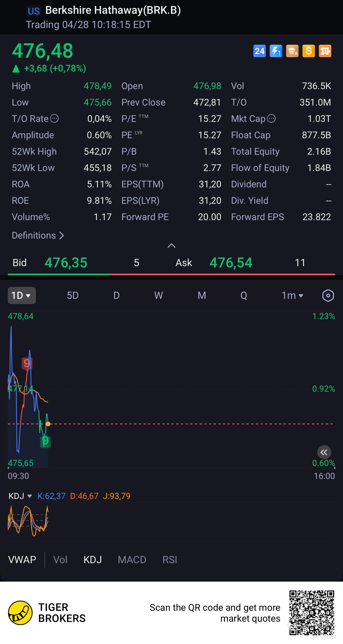Viewport: 343px width, 644px height.
Task: Tap the Mkt Cap value 1.03T
Action: (x=319, y=119)
